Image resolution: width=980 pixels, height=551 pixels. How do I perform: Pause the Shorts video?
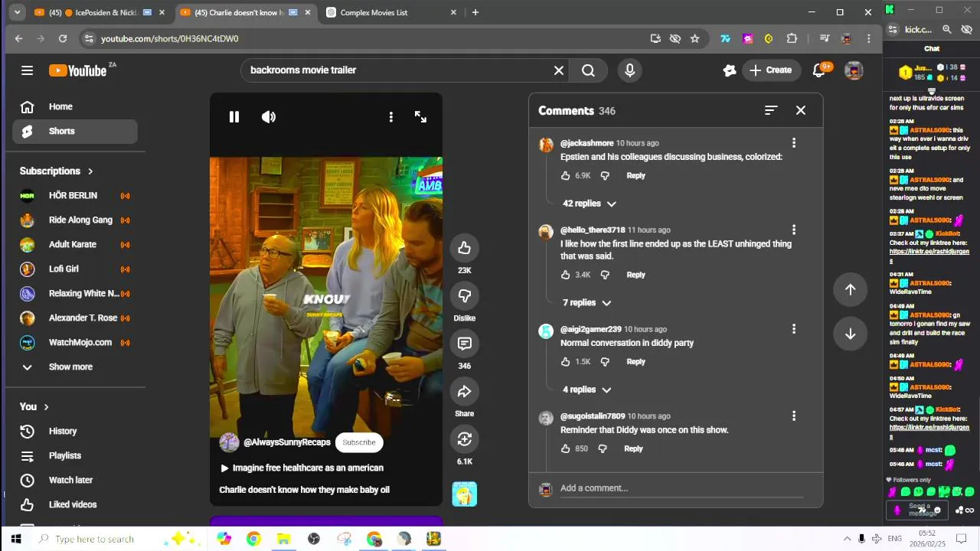[234, 117]
